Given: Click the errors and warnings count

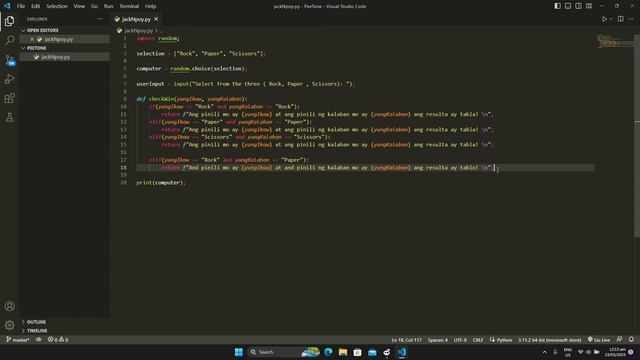Looking at the screenshot, I should (58, 340).
